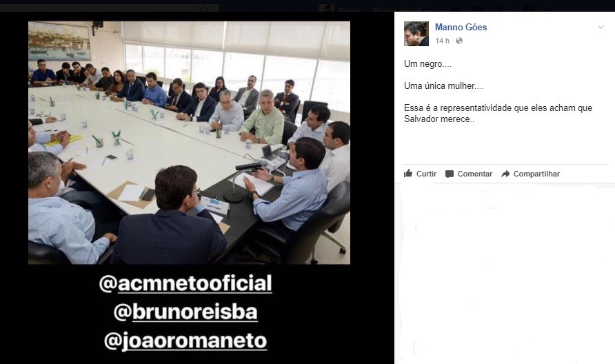Click the Comentar text label
This screenshot has width=615, height=364.
coord(474,174)
